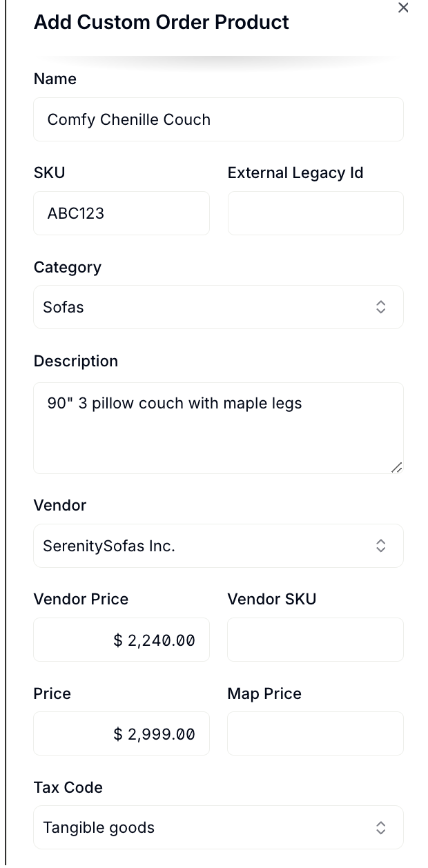The image size is (428, 868).
Task: Close the Add Custom Order Product dialog
Action: (x=403, y=8)
